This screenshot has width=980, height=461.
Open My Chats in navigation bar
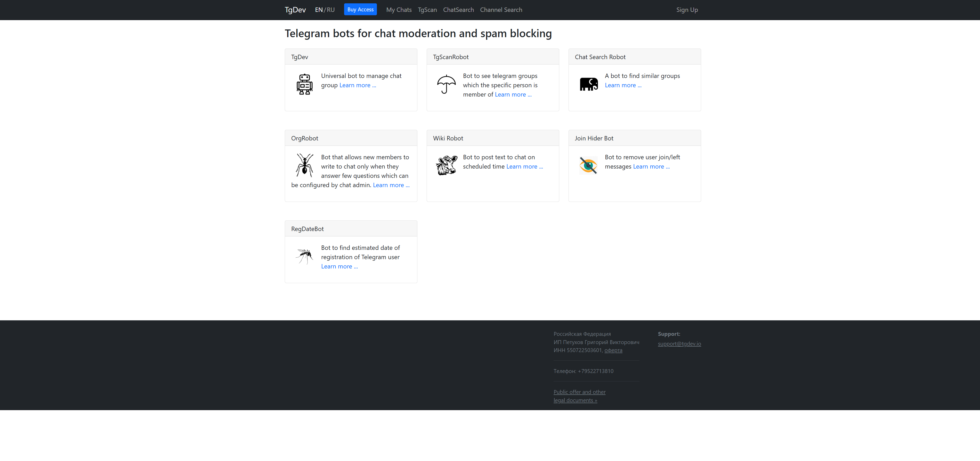399,10
